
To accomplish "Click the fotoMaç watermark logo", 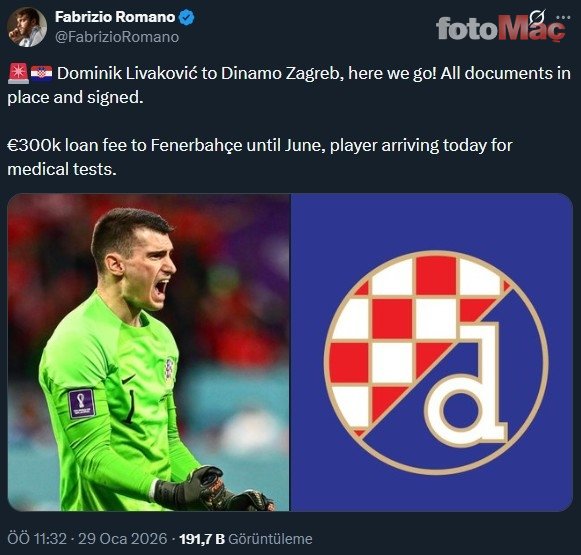I will [x=501, y=28].
